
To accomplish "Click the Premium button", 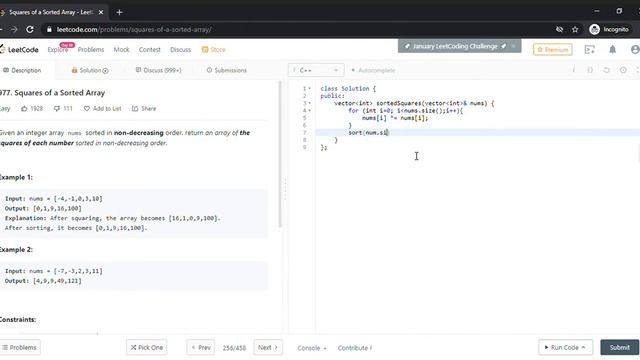I will coord(553,49).
